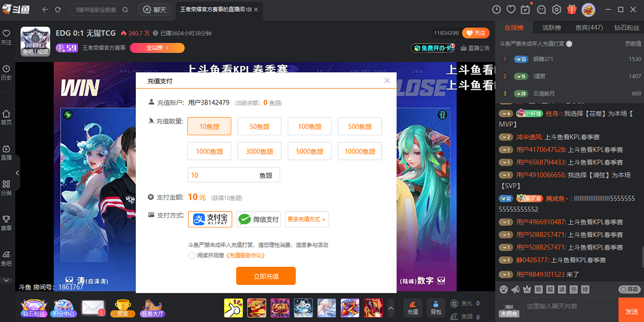
Task: Switch to the 贵宾(447) tab
Action: click(x=589, y=27)
